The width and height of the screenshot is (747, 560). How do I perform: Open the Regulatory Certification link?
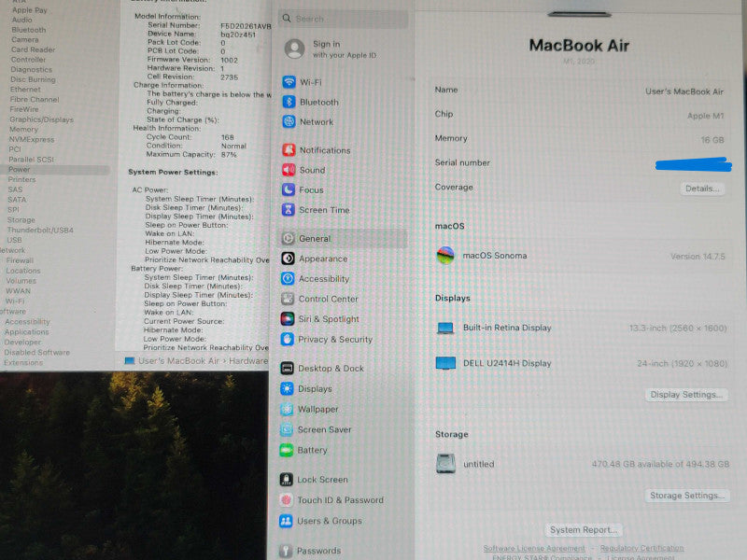641,548
